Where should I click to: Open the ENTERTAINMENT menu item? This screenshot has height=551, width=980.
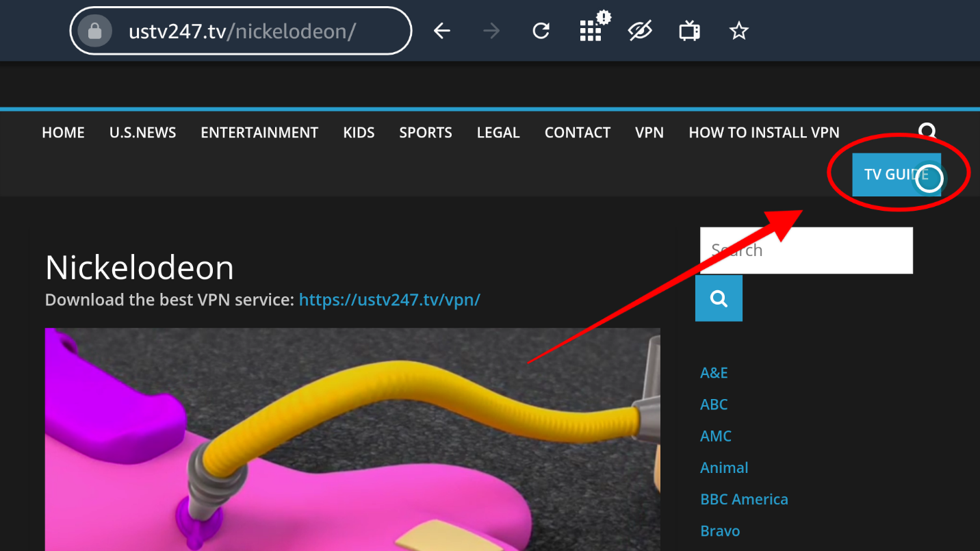259,133
